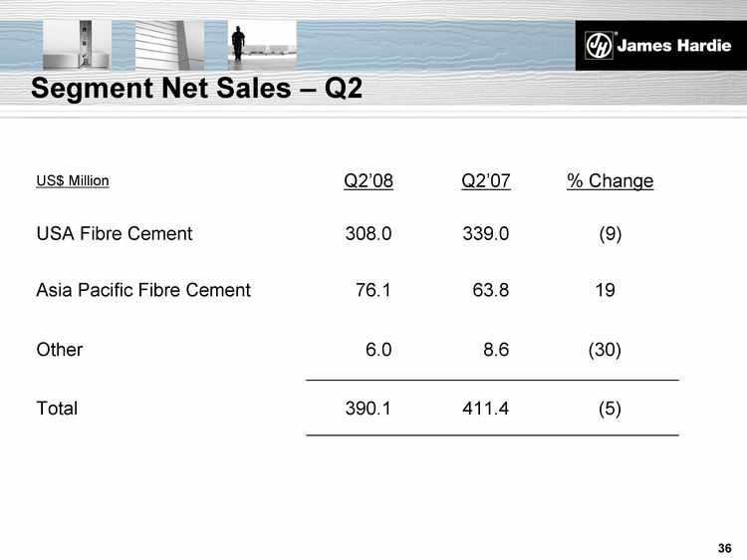Select the Asia Pacific Fibre Cement row label
The height and width of the screenshot is (560, 747).
(143, 290)
